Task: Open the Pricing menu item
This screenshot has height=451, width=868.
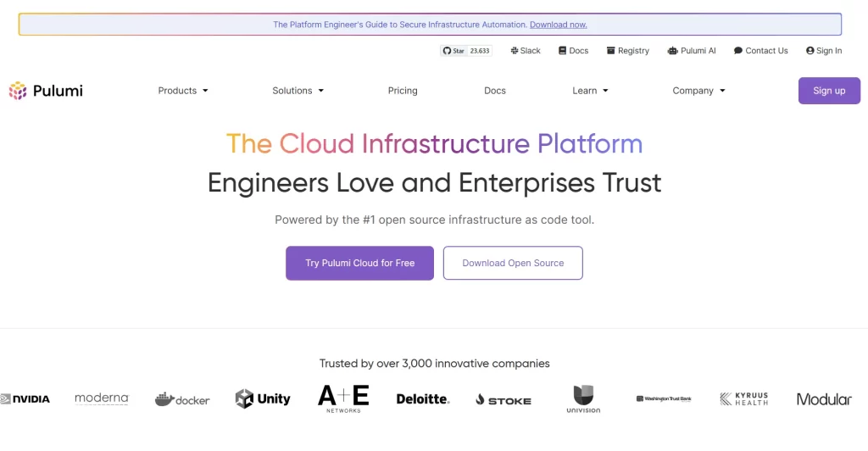Action: 403,90
